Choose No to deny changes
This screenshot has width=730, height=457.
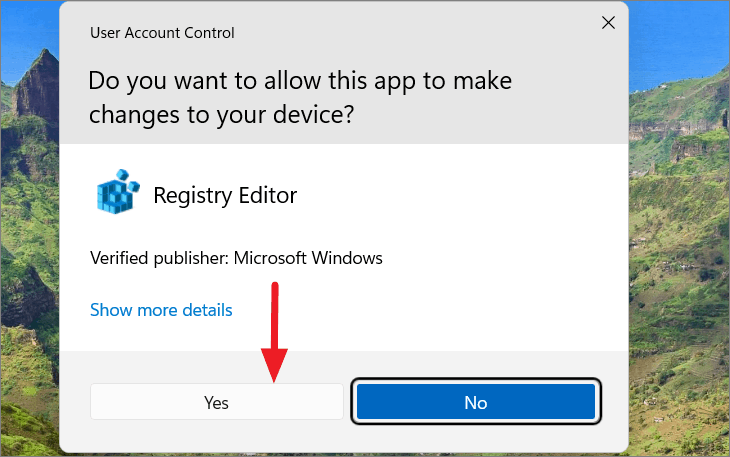tap(476, 402)
